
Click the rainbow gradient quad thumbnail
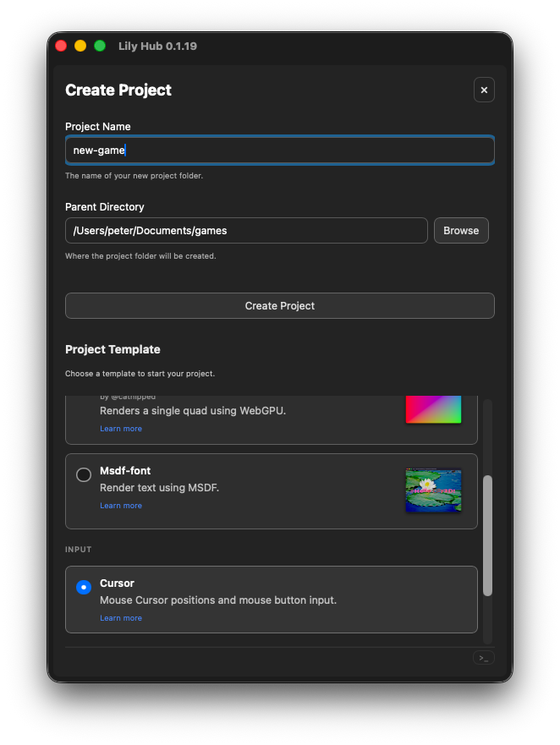pos(433,409)
